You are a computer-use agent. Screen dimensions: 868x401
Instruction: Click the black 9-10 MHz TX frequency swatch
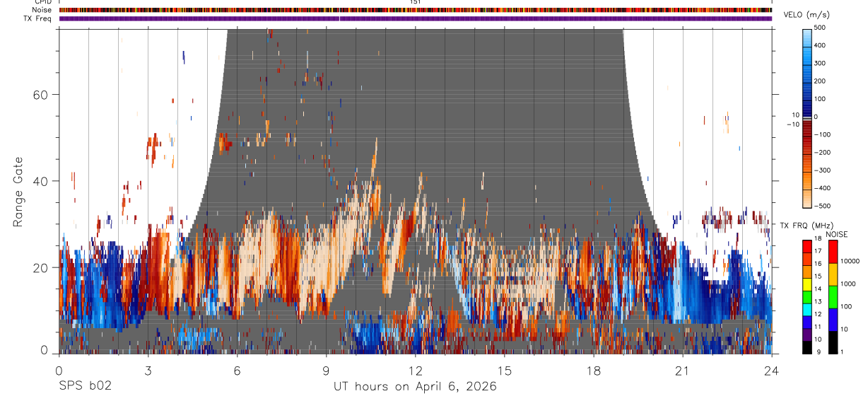pos(807,348)
